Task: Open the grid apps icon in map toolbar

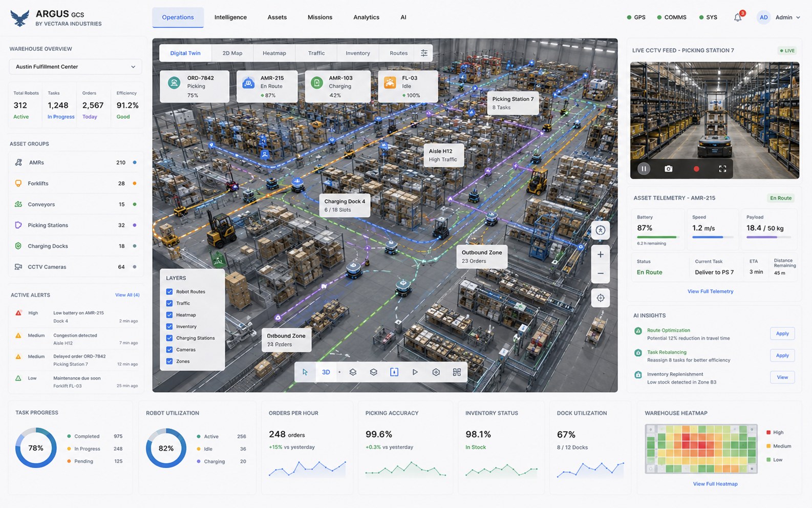Action: point(457,372)
